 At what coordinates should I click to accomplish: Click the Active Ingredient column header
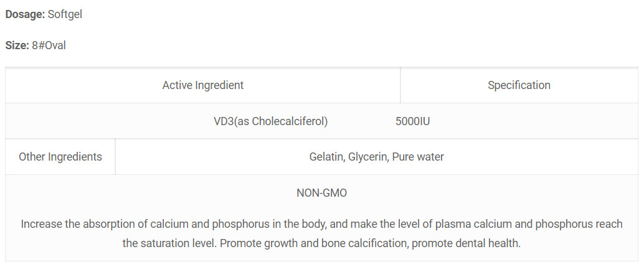point(203,85)
